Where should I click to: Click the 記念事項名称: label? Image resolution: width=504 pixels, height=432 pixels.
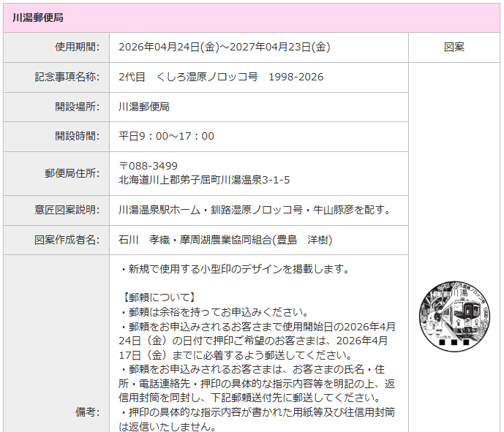[x=67, y=77]
